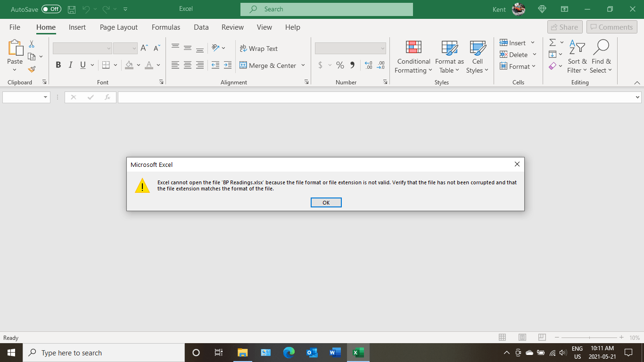Click the Search box in title bar

326,9
